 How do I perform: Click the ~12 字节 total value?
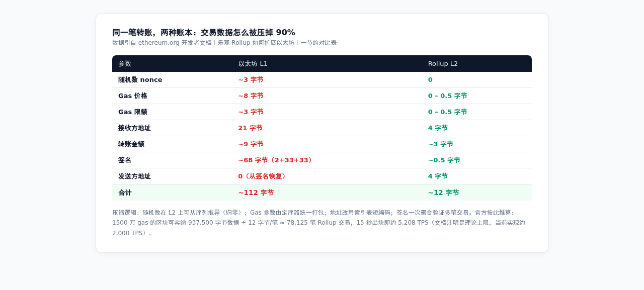[443, 193]
